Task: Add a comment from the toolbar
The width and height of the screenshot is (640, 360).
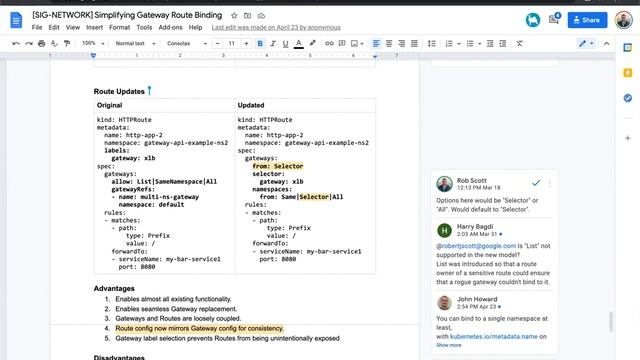Action: [x=342, y=43]
